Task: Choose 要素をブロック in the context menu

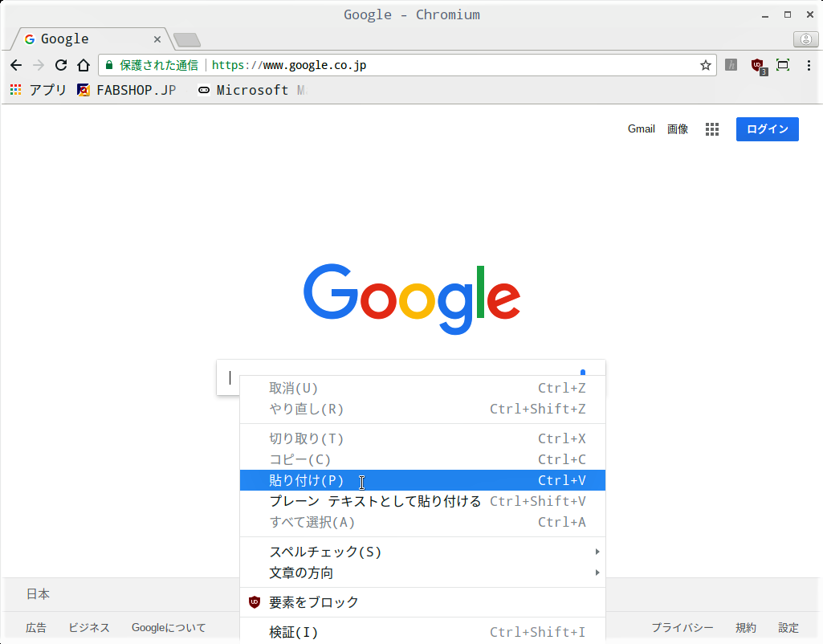Action: click(422, 602)
